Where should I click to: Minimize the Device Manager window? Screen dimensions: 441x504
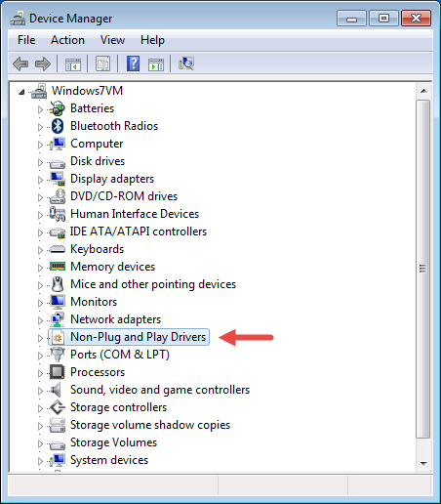pos(351,19)
